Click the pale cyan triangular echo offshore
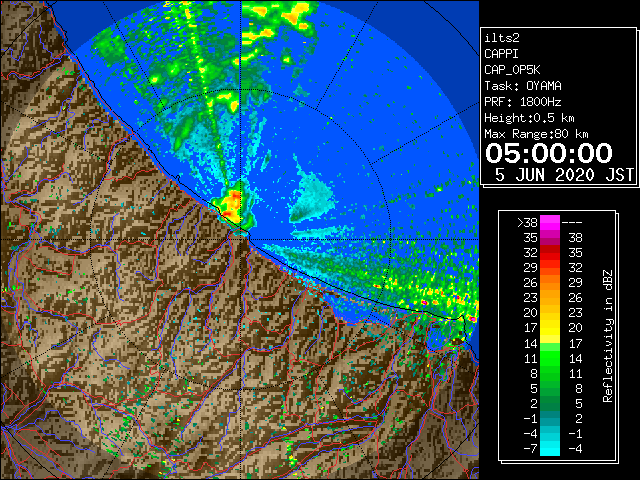Screen dimensions: 640x480 [313, 200]
